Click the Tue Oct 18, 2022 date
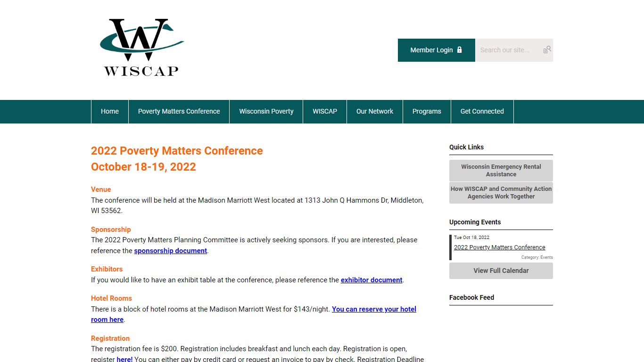644x362 pixels. pos(471,238)
